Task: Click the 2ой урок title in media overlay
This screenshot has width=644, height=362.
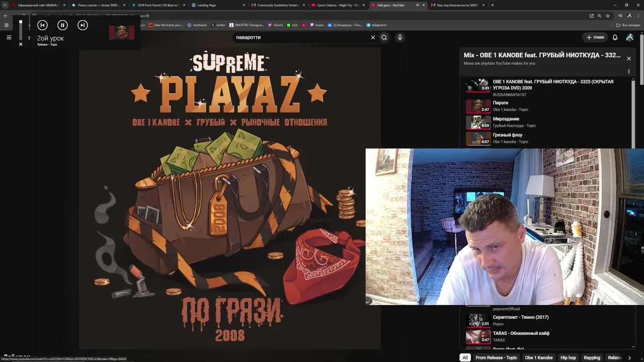Action: click(x=50, y=38)
